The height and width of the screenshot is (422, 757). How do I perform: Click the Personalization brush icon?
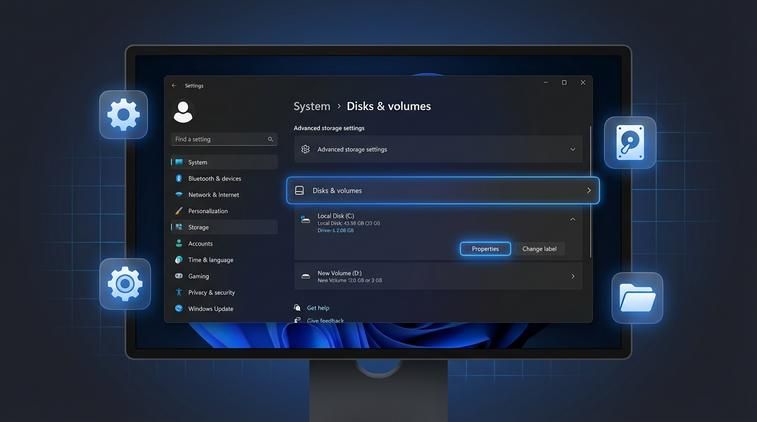click(179, 211)
